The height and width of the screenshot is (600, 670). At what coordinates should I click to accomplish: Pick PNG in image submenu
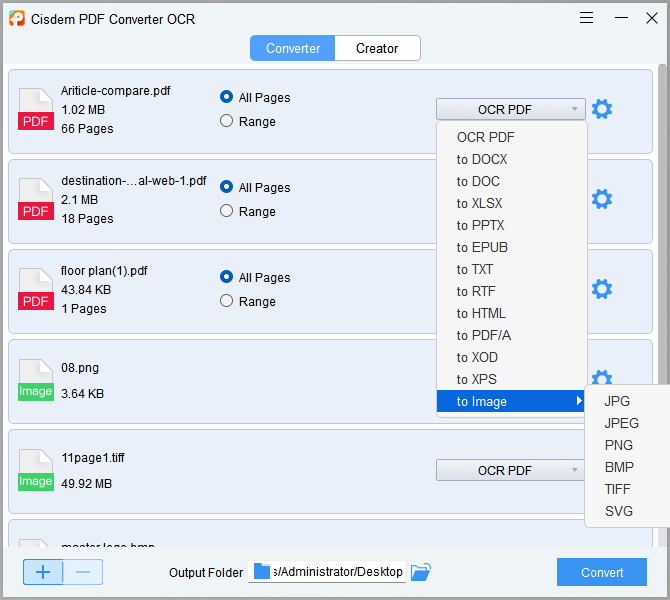point(627,445)
